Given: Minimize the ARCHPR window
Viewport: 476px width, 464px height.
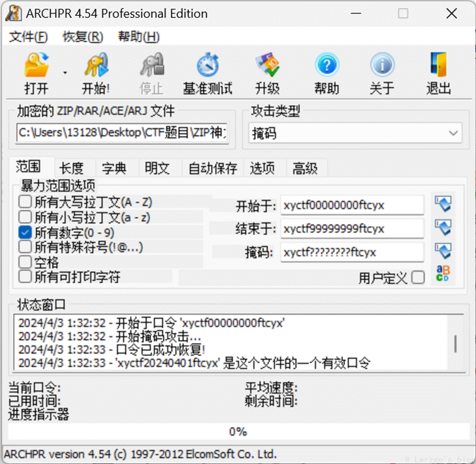Looking at the screenshot, I should tap(356, 13).
